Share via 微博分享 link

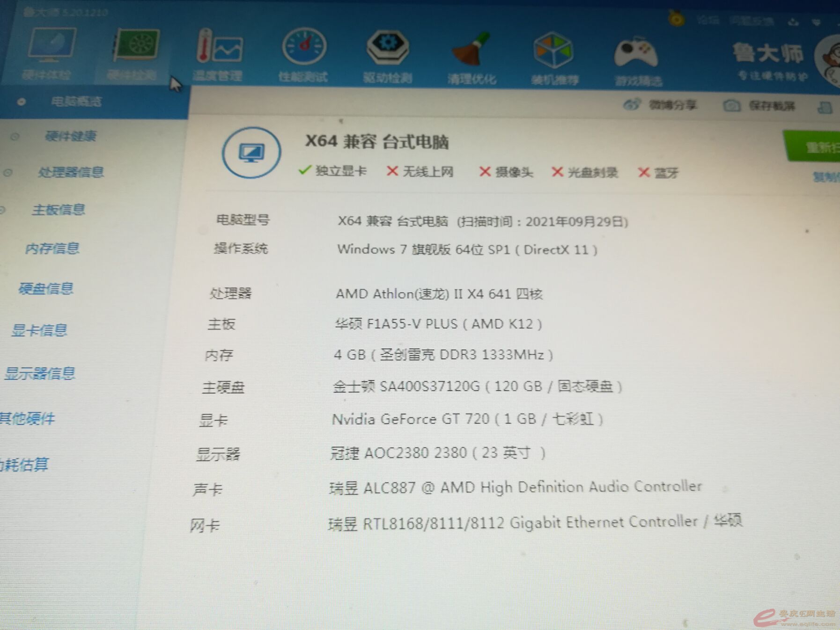672,105
